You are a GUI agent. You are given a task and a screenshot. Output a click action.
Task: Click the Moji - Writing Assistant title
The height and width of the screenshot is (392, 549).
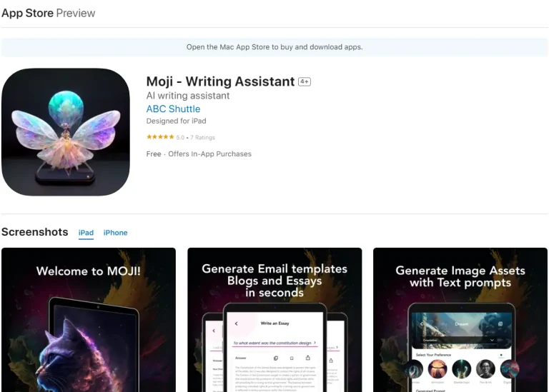(x=220, y=81)
